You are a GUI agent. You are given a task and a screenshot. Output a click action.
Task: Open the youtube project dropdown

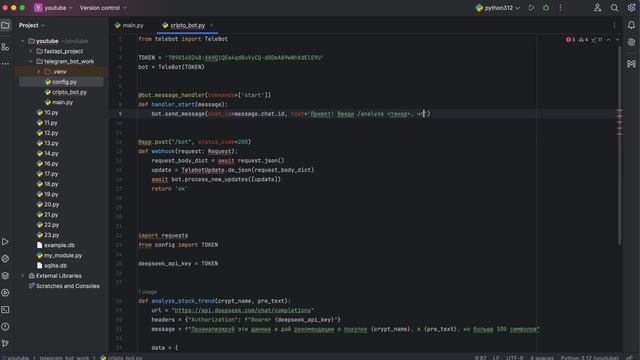[53, 8]
